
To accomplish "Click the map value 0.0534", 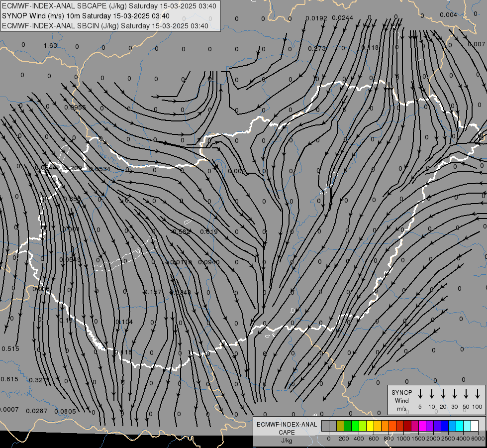I will pos(99,169).
